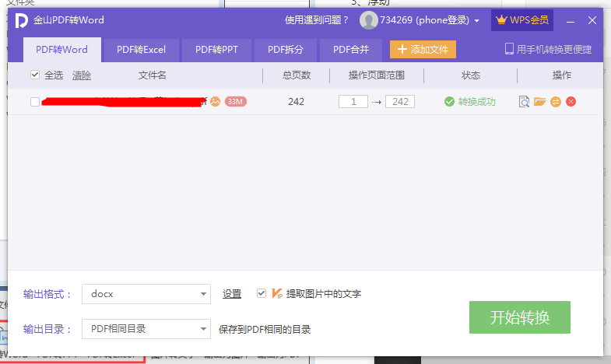Screen dimensions: 611x364
Task: Switch to the PDF转Word tab
Action: [x=62, y=50]
